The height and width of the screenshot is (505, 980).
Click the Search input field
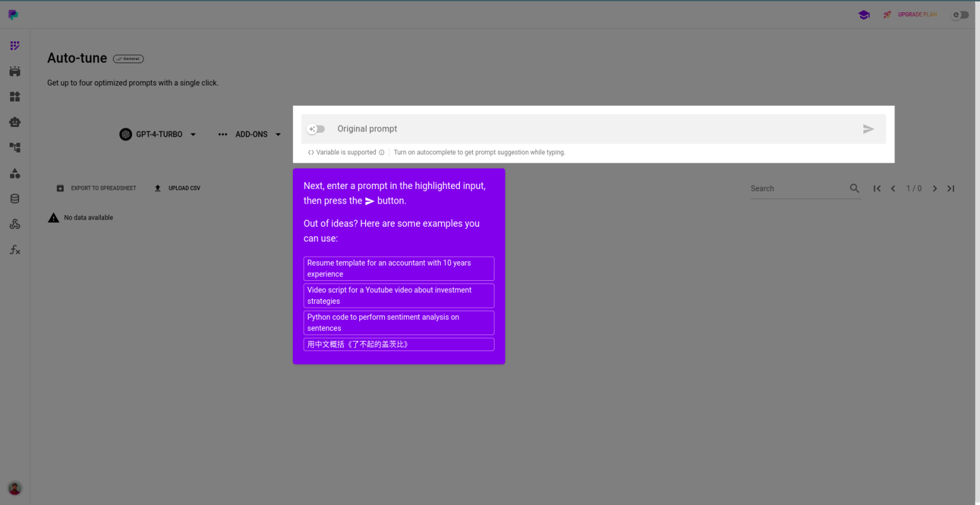tap(798, 188)
